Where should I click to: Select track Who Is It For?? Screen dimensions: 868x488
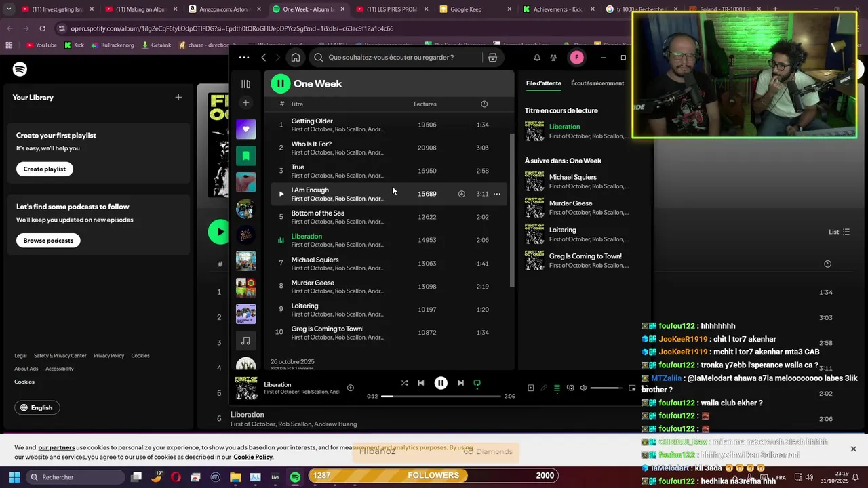pyautogui.click(x=389, y=148)
